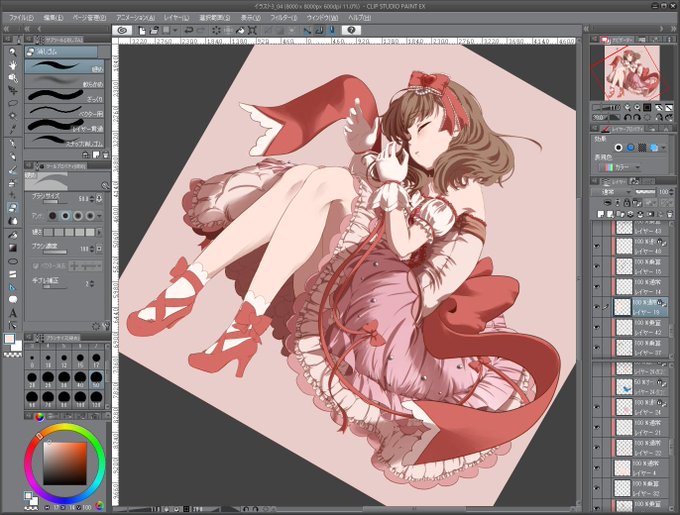Select the Gradient tool
680x515 pixels.
click(13, 248)
